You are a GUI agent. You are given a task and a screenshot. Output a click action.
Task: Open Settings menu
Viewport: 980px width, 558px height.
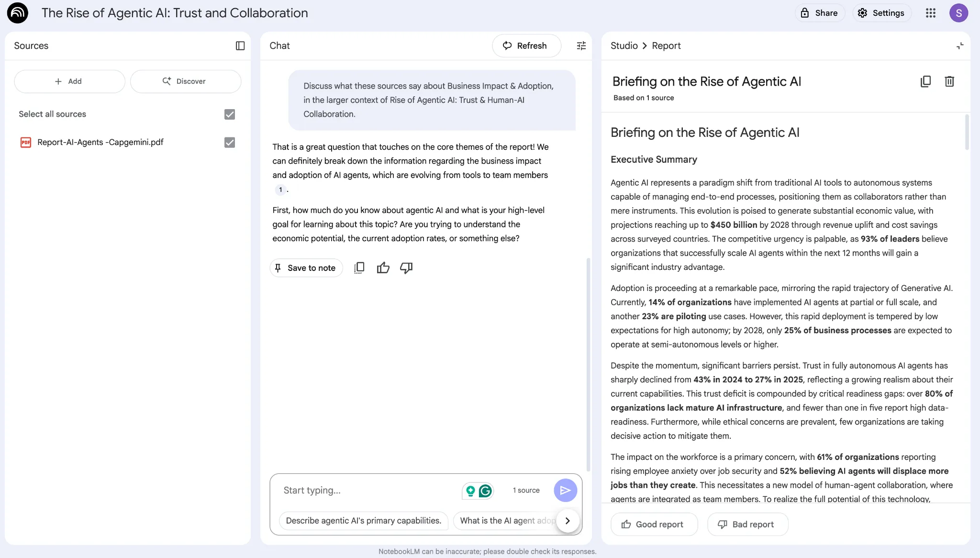pyautogui.click(x=881, y=13)
